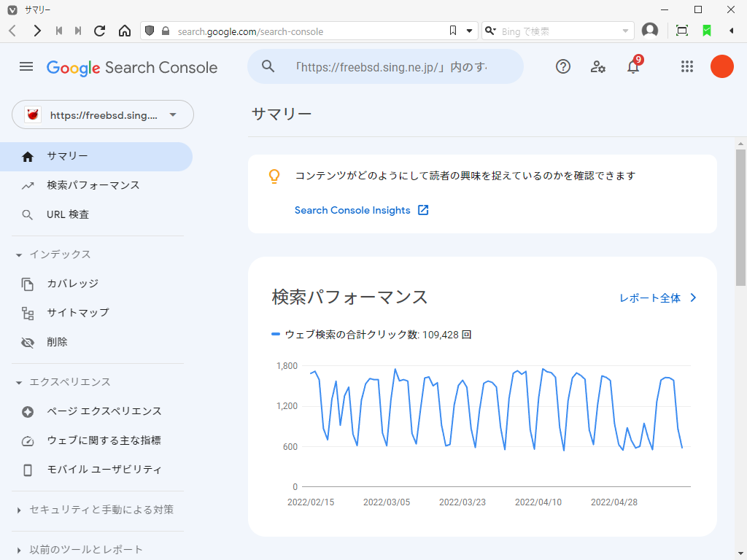The image size is (747, 560).
Task: Click the external link icon beside Insights
Action: (x=423, y=210)
